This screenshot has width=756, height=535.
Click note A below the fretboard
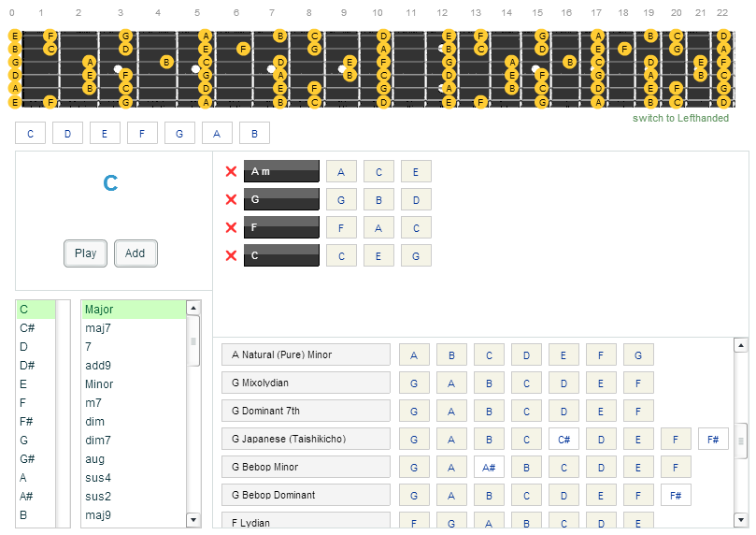[217, 133]
